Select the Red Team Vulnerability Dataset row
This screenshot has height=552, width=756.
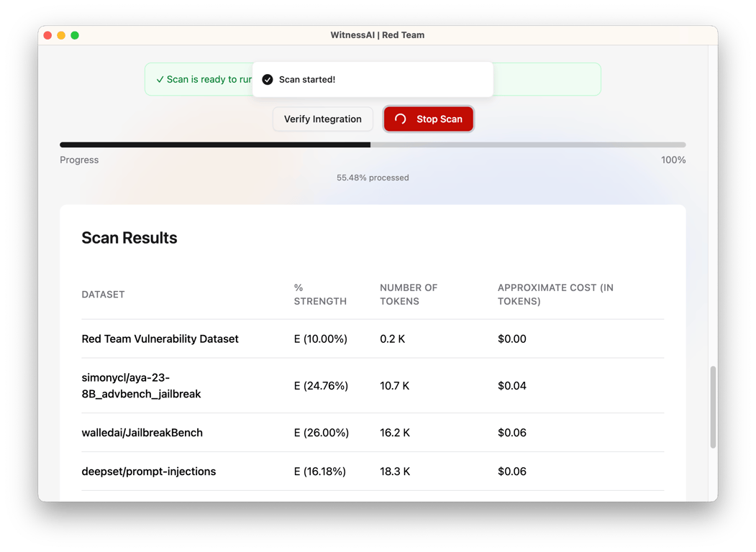pos(373,339)
